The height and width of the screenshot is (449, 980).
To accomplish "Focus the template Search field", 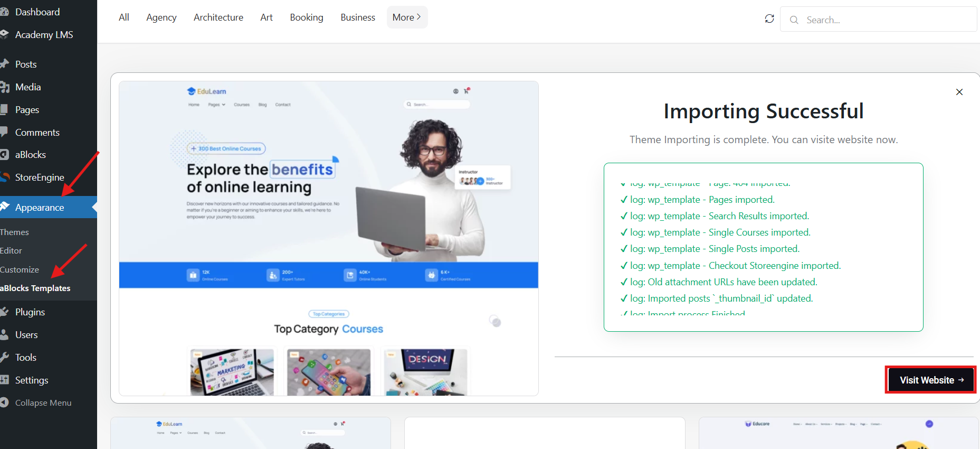I will pos(878,20).
